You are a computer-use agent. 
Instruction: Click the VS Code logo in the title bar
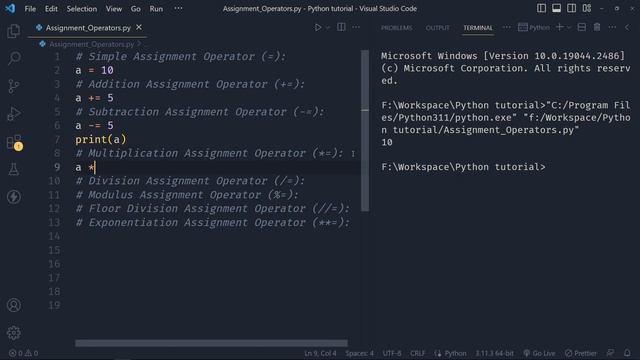[10, 8]
